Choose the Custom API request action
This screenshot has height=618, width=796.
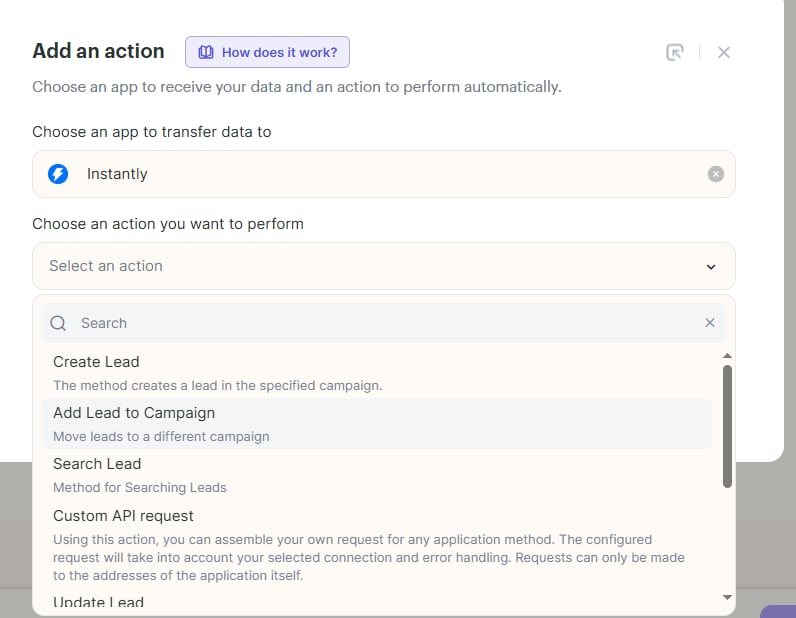(376, 544)
